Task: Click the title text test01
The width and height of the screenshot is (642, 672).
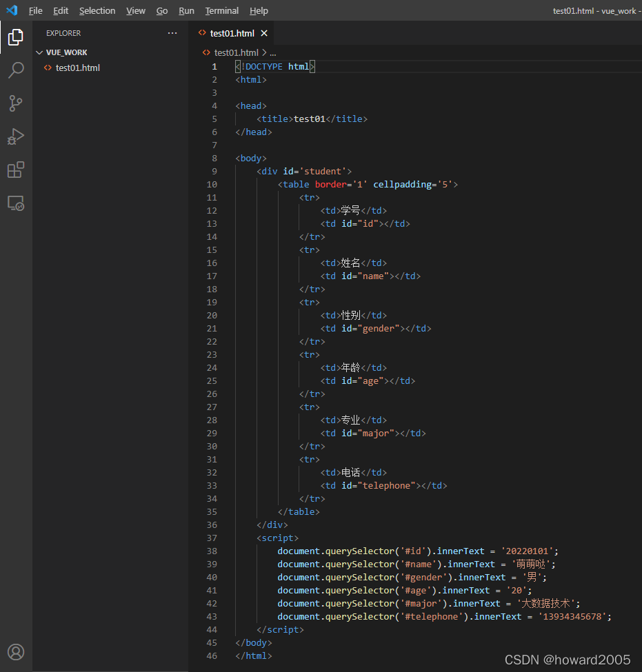Action: (x=310, y=119)
